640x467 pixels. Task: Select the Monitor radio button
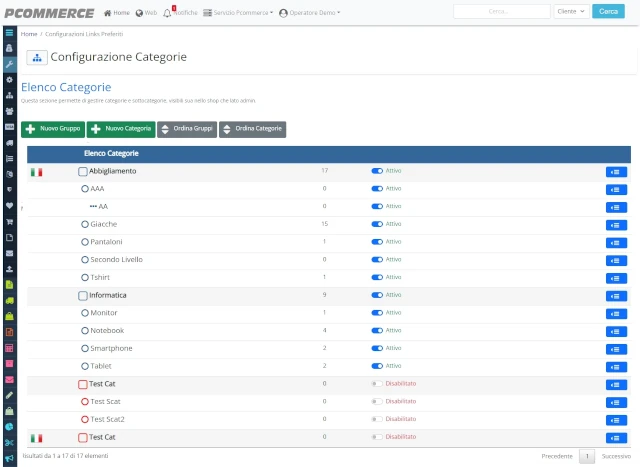tap(84, 313)
